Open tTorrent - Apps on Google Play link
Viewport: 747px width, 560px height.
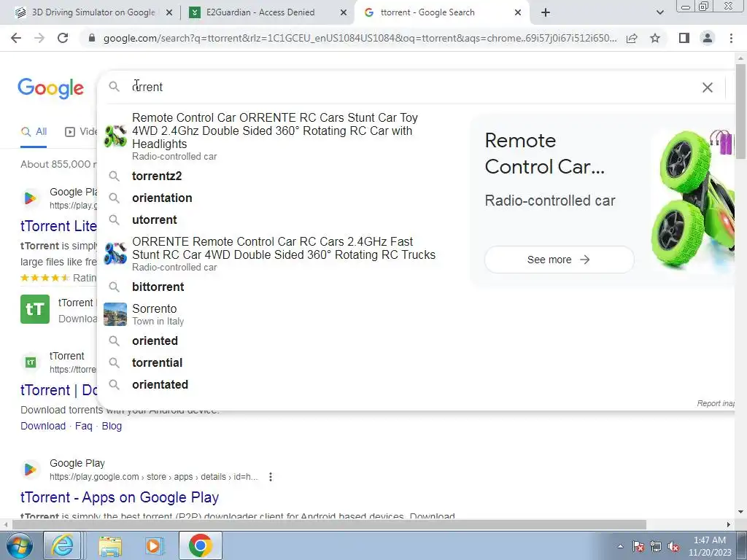[120, 497]
